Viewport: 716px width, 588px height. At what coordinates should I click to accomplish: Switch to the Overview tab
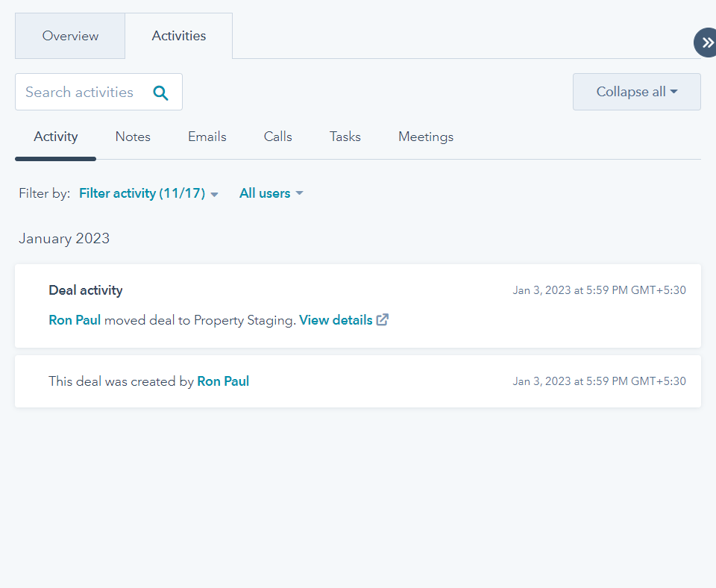click(69, 35)
